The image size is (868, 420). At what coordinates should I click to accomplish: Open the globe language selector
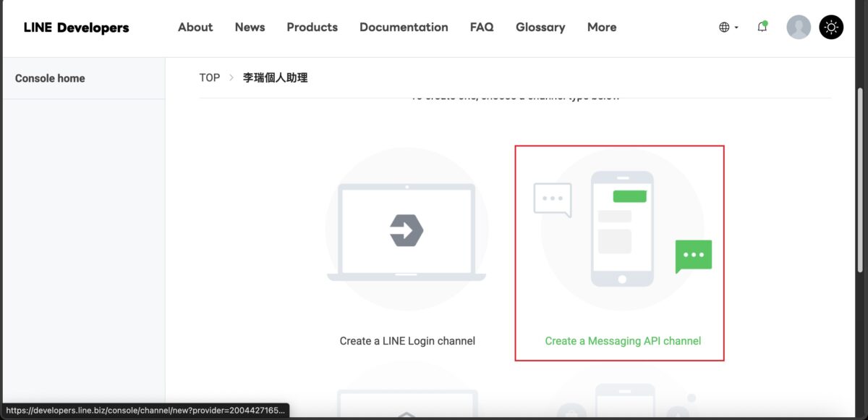(728, 28)
